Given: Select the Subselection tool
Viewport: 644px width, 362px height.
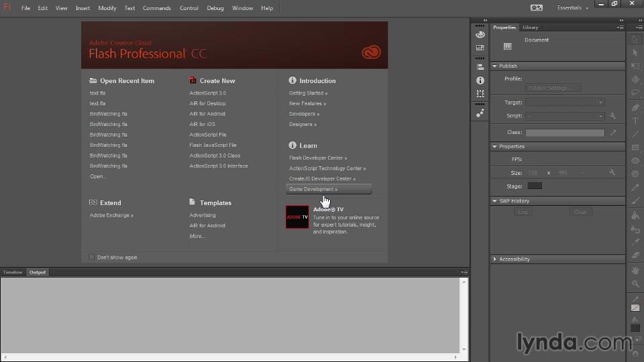Looking at the screenshot, I should click(635, 52).
